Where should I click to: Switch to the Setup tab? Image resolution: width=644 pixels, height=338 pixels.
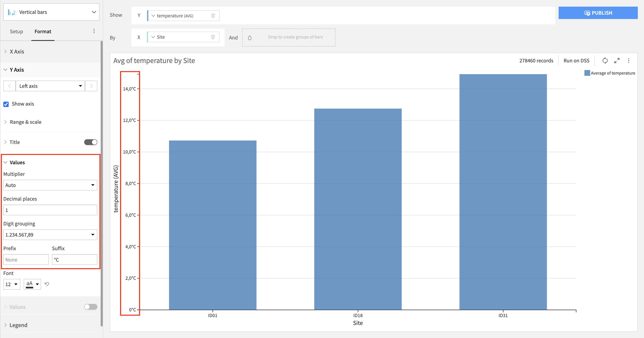(16, 31)
